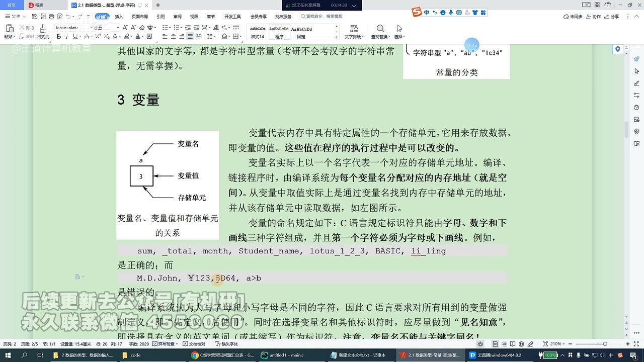This screenshot has height=362, width=644.
Task: Toggle strikethrough formatting
Action: pos(87,36)
